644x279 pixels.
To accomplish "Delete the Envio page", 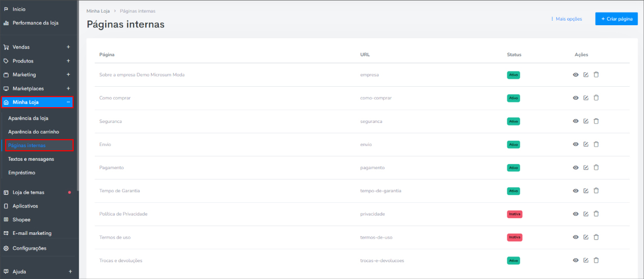I will (x=596, y=144).
